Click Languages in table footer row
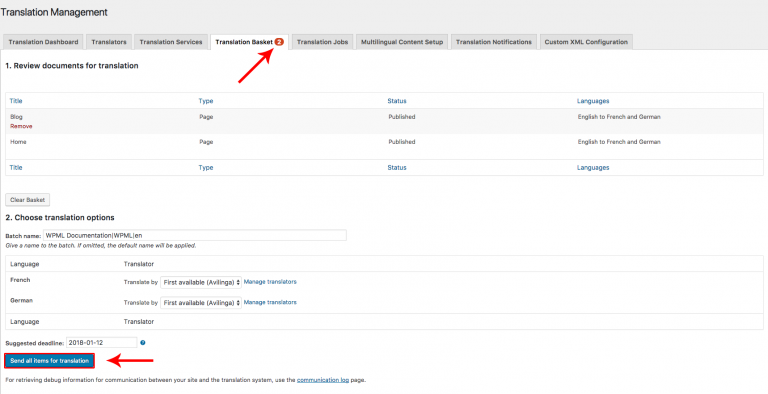This screenshot has width=768, height=394. tap(593, 168)
